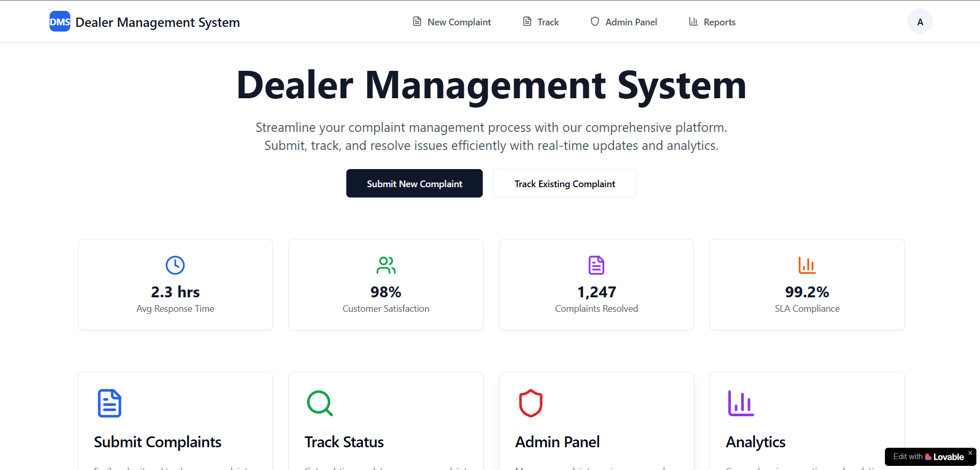This screenshot has height=470, width=980.
Task: Click the Avg Response Time label
Action: (175, 309)
